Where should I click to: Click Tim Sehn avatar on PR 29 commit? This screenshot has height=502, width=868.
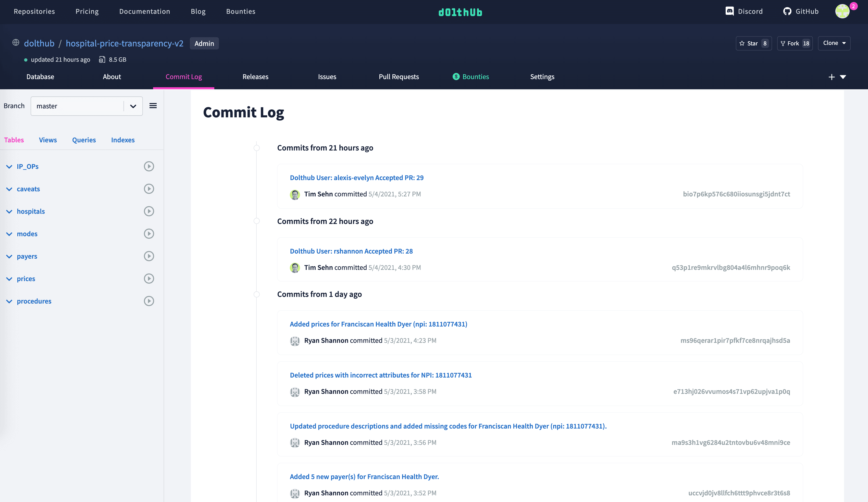(x=295, y=195)
